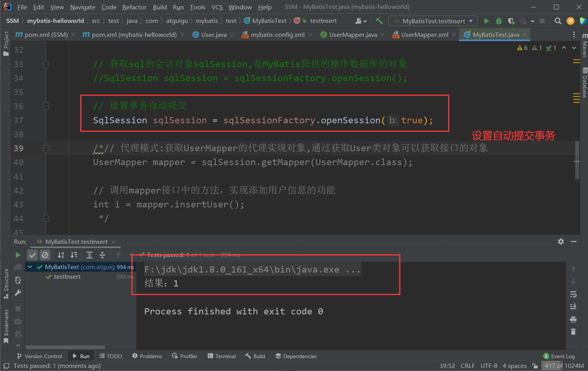Click atguigu breadcrumb segment

pyautogui.click(x=177, y=21)
